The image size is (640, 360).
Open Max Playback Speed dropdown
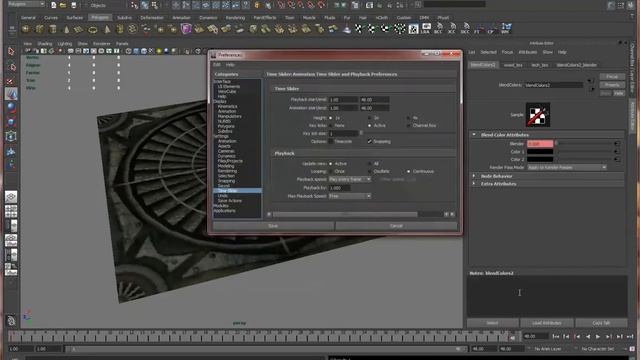(x=350, y=196)
